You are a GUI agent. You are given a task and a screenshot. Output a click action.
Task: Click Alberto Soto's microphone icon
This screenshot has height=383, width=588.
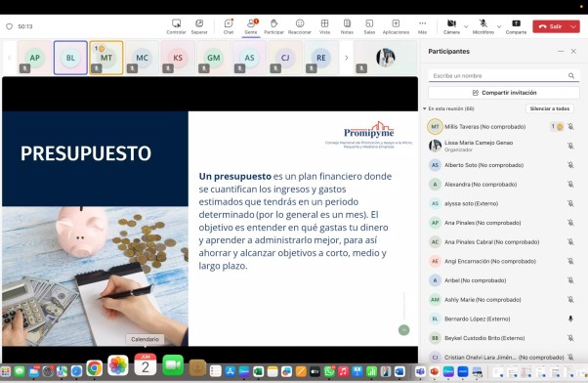click(x=570, y=165)
